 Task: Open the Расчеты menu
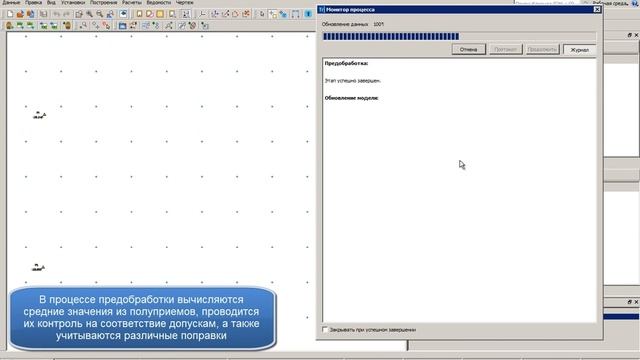pyautogui.click(x=131, y=2)
